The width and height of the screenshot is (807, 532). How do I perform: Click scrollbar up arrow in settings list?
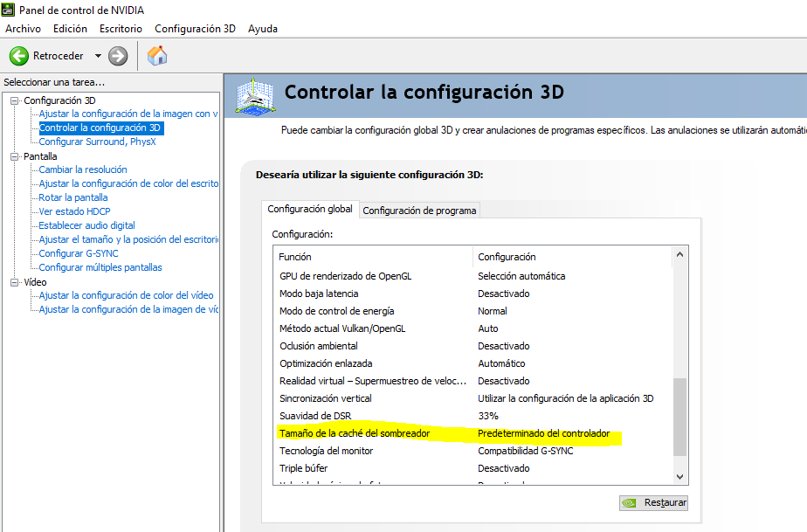click(x=679, y=254)
